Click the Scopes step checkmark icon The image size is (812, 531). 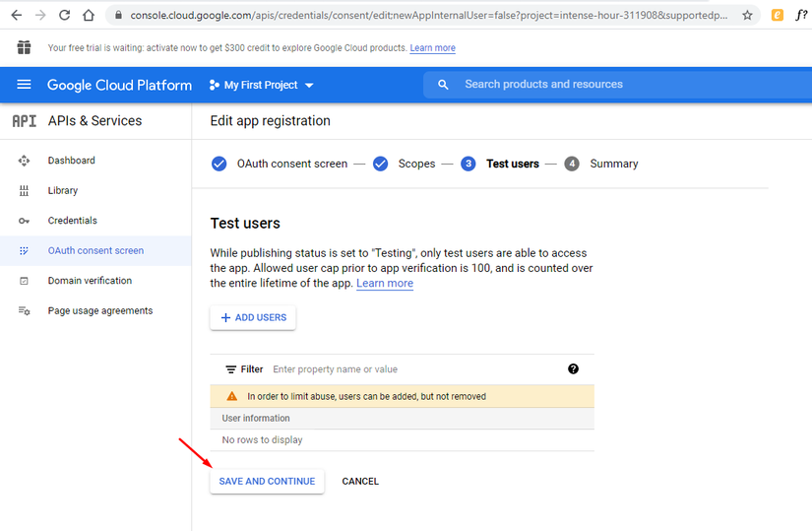[x=380, y=164]
